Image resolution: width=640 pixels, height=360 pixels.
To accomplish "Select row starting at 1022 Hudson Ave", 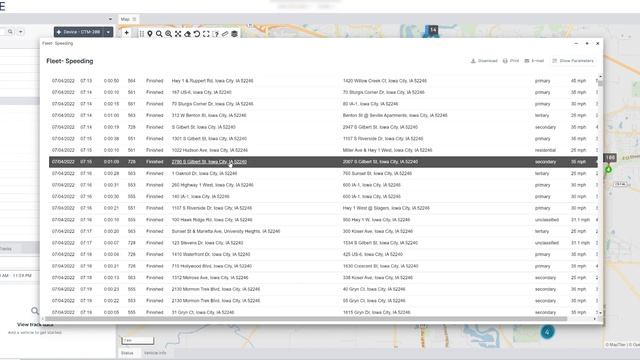I will click(323, 150).
